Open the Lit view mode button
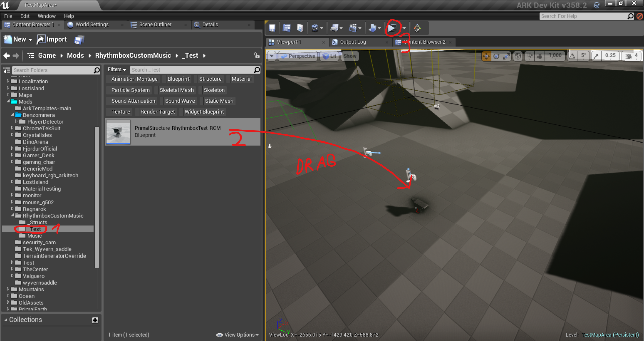This screenshot has width=644, height=341. [x=329, y=56]
